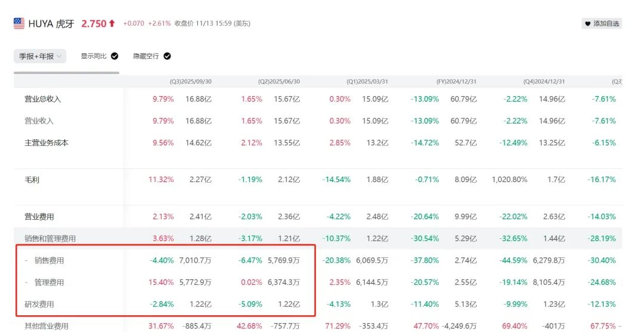Click the dash before 销售费用

[26, 260]
